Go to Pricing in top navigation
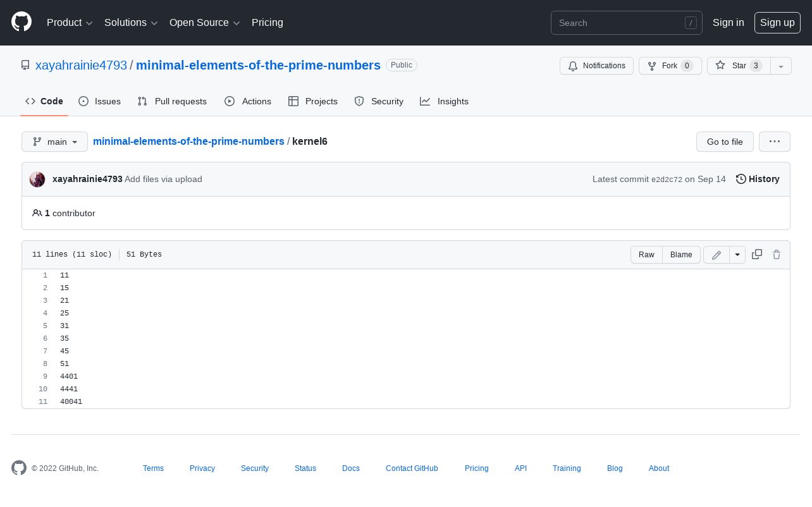Screen dimensions: 812x507 (268, 23)
